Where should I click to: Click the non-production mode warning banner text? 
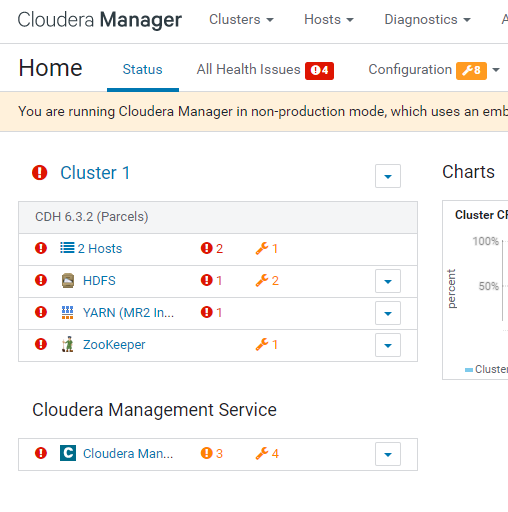point(263,111)
